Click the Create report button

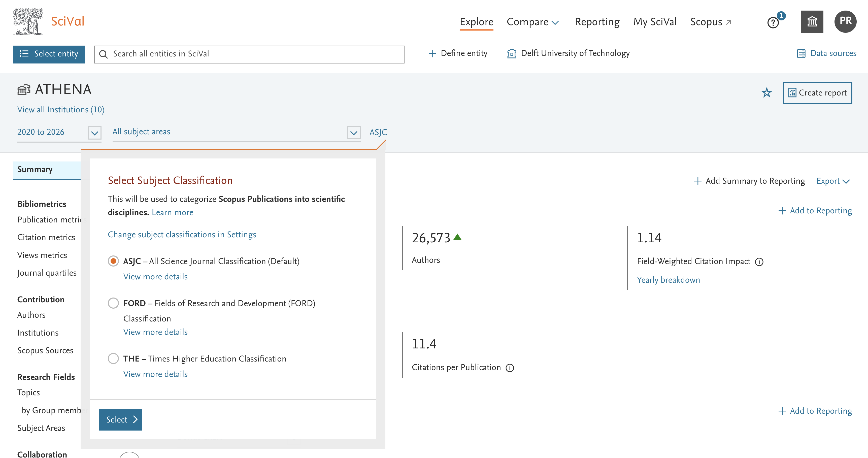[x=817, y=93]
